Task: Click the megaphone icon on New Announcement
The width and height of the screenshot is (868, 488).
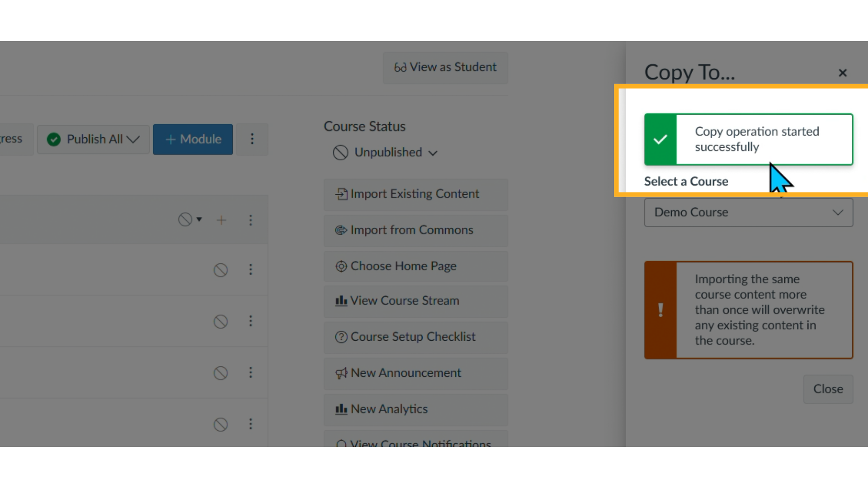Action: pos(341,373)
